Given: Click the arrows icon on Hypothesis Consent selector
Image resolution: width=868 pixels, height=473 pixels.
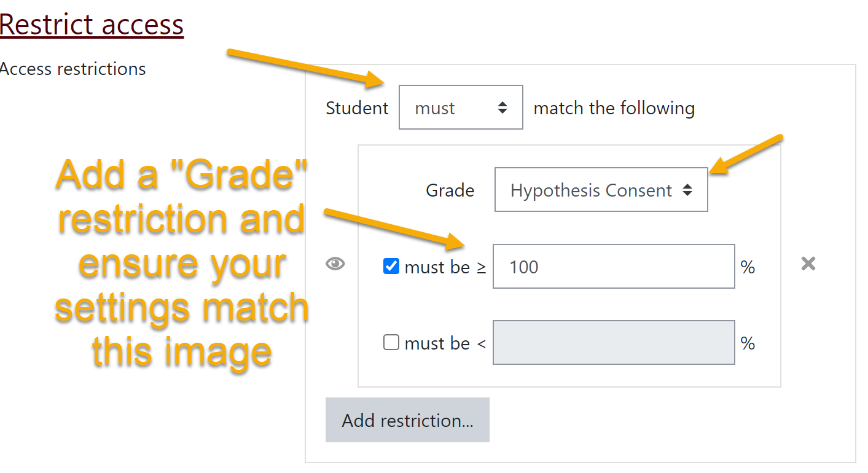Looking at the screenshot, I should click(x=687, y=190).
